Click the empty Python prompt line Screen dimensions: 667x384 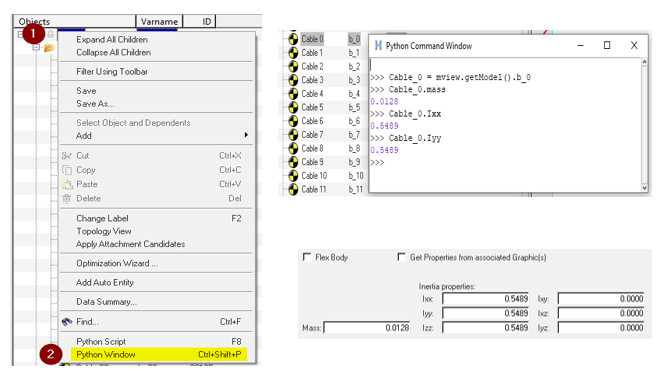pos(377,162)
